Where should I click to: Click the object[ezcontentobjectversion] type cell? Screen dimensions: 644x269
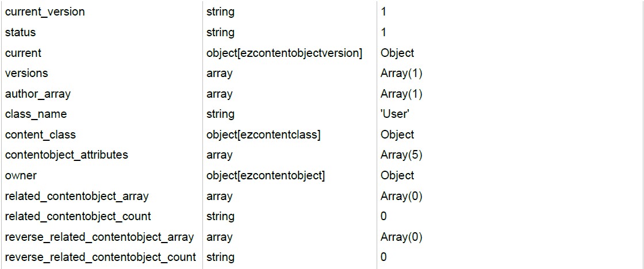pyautogui.click(x=284, y=53)
